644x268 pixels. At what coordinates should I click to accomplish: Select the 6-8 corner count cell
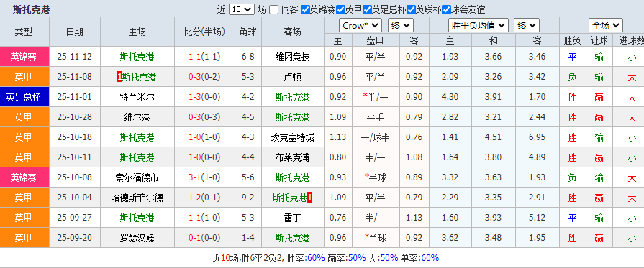248,57
